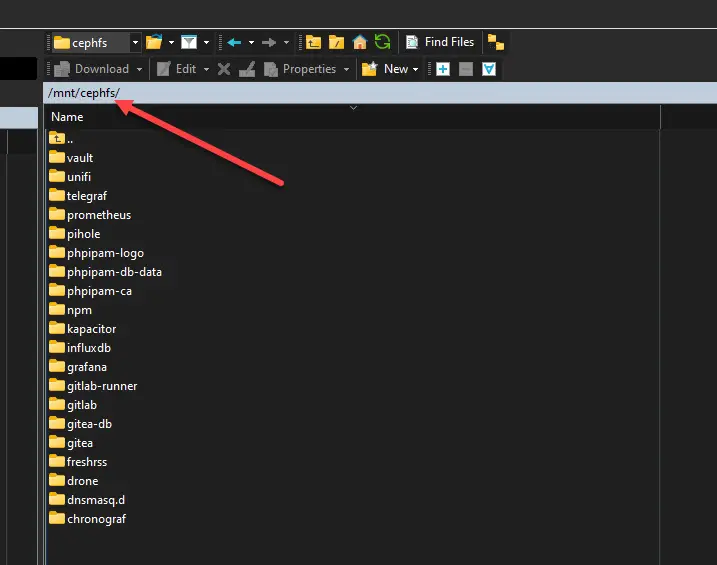The width and height of the screenshot is (717, 565).
Task: Select the phpipam-db-data folder
Action: (x=106, y=272)
